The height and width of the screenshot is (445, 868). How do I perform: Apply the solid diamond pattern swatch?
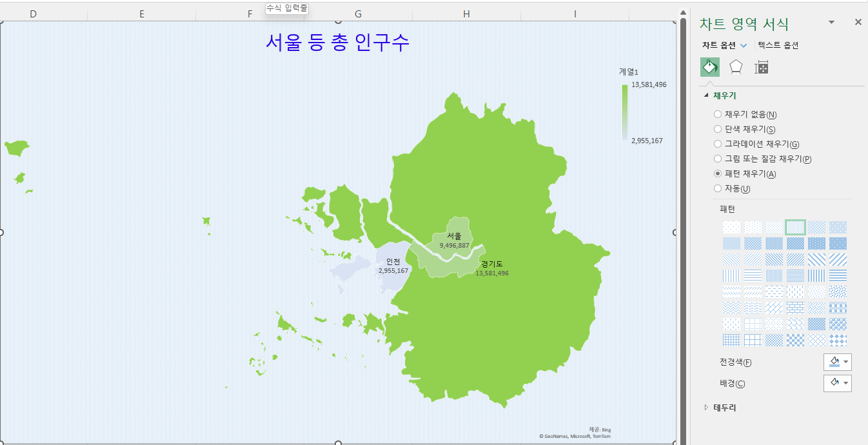click(838, 340)
